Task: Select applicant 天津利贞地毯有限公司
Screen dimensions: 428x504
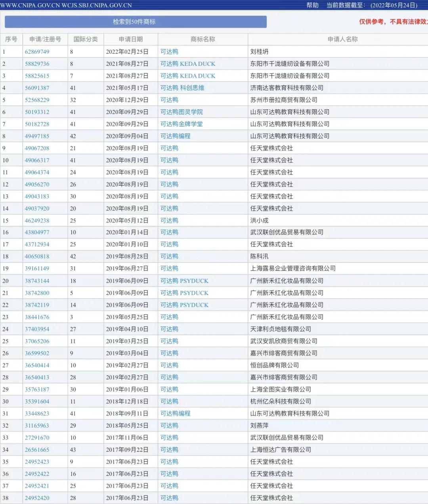Action: [x=281, y=329]
